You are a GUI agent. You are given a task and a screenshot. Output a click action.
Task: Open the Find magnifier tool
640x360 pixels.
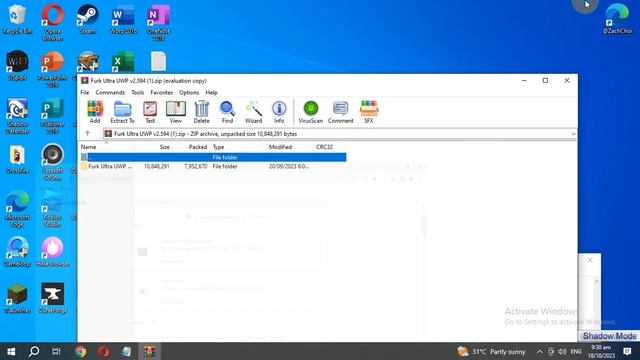pos(227,112)
